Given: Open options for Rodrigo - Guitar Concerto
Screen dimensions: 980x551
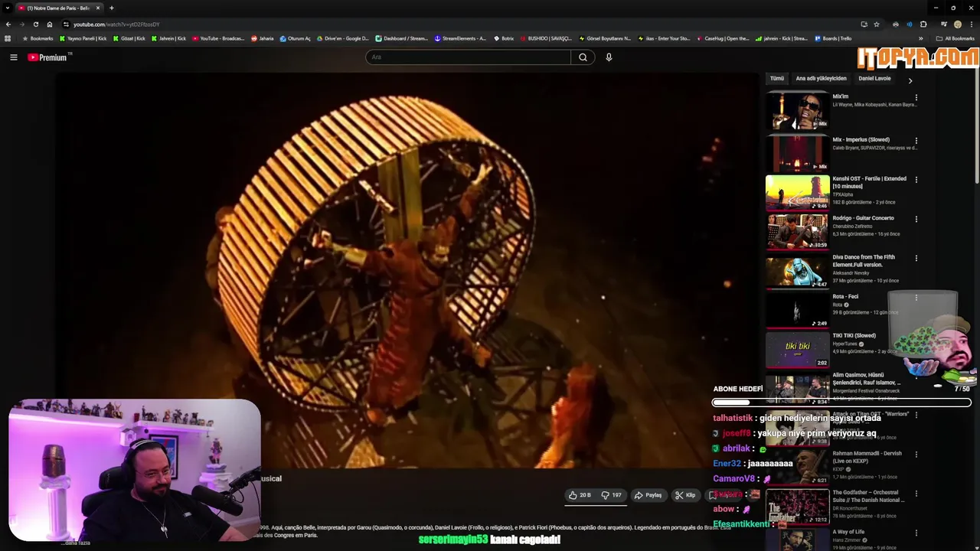Looking at the screenshot, I should tap(916, 219).
